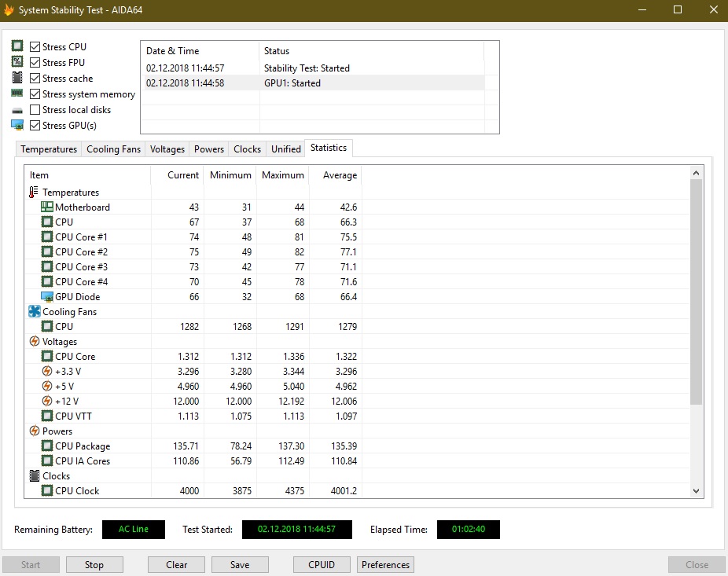The height and width of the screenshot is (576, 728).
Task: Click the Save button
Action: [240, 564]
